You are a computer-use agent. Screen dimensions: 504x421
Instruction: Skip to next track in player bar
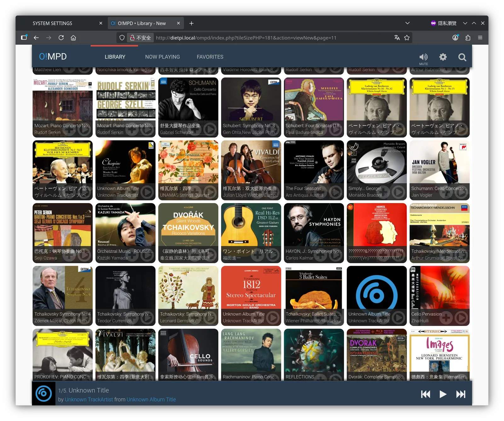[x=461, y=394]
